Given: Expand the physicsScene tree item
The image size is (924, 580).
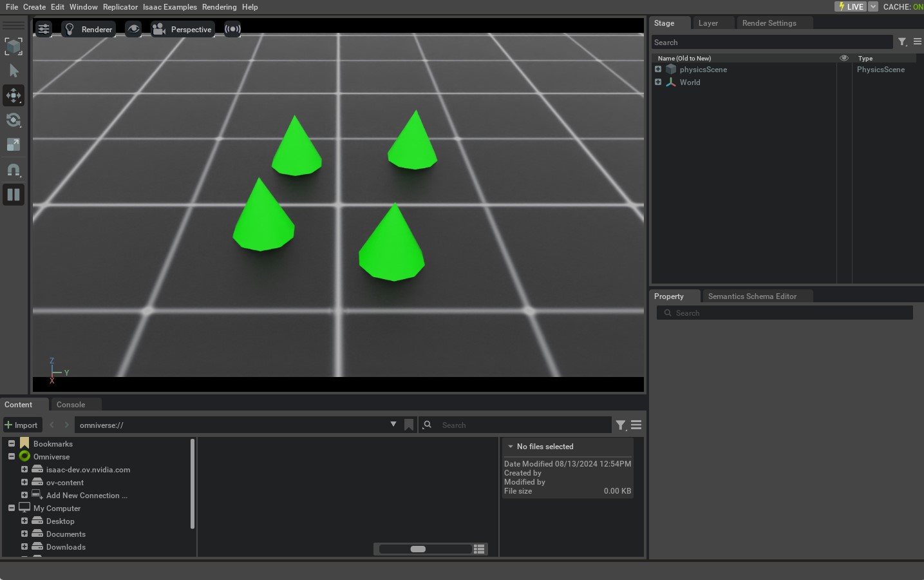Looking at the screenshot, I should tap(658, 69).
